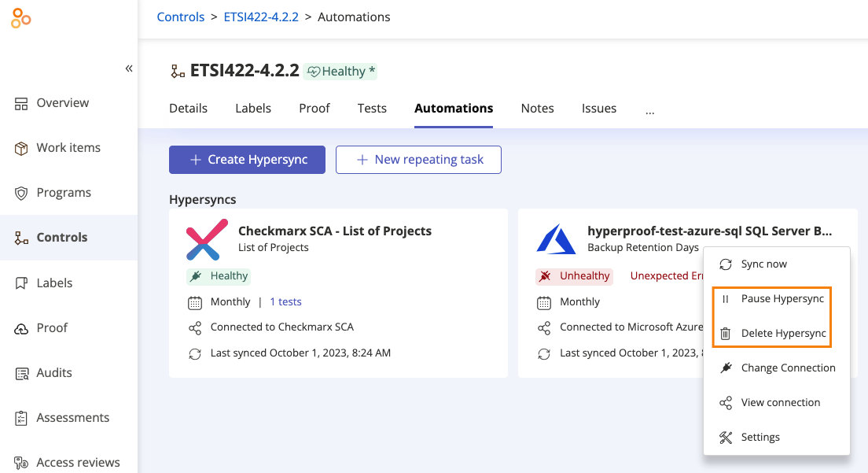Screen dimensions: 868x473
Task: Collapse the sidebar with double chevron
Action: click(x=129, y=68)
